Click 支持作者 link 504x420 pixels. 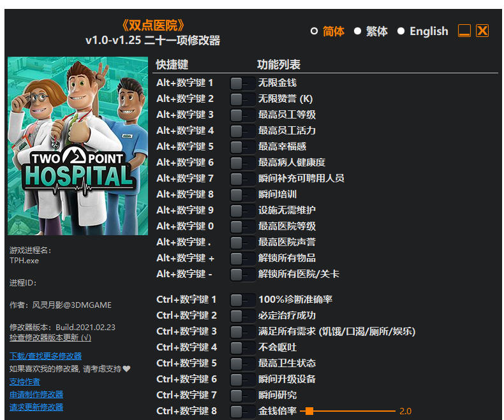point(25,382)
